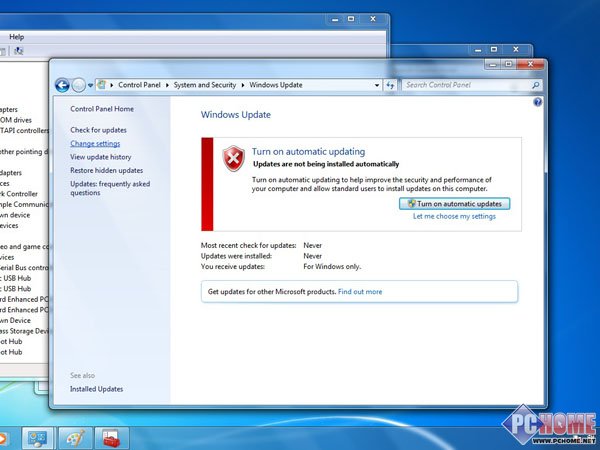
Task: Select 'TAPI controllers' entry in Device Manager
Action: click(x=24, y=131)
